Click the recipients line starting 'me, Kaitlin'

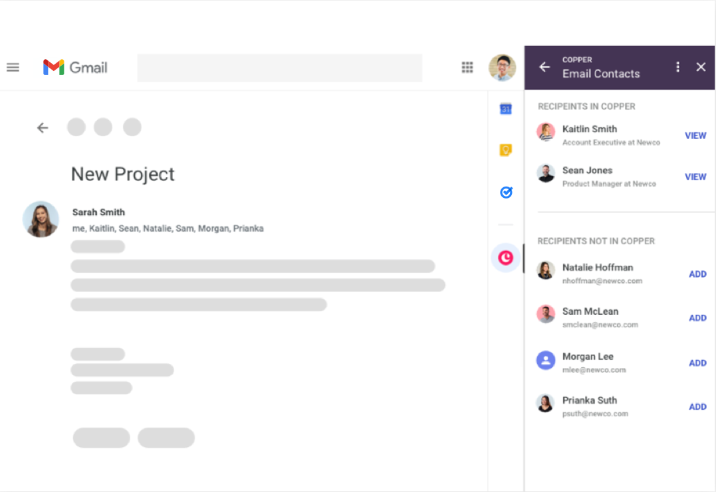(x=168, y=228)
